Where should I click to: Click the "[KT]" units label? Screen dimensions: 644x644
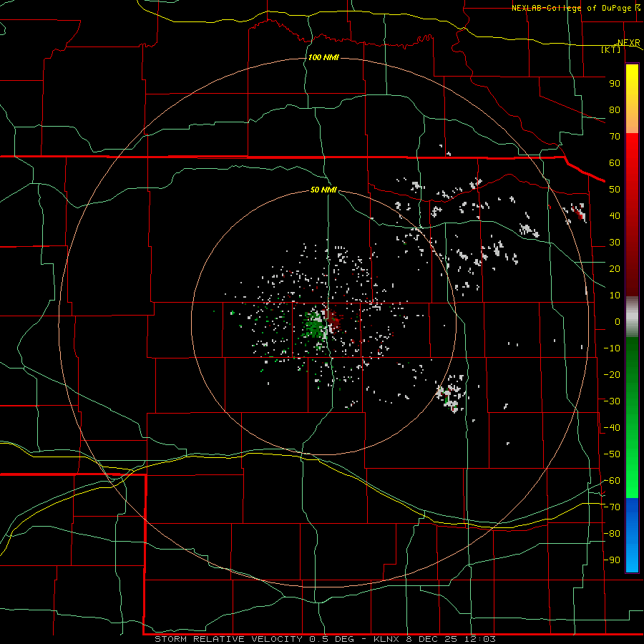[x=611, y=49]
